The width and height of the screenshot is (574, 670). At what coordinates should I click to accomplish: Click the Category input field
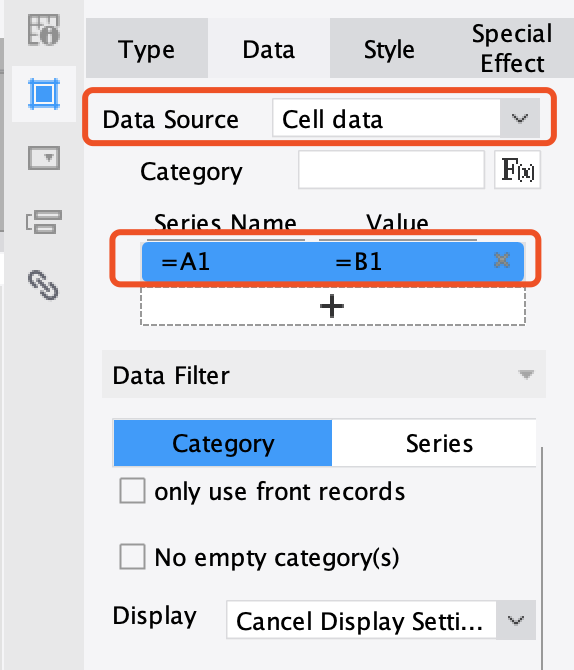coord(391,170)
